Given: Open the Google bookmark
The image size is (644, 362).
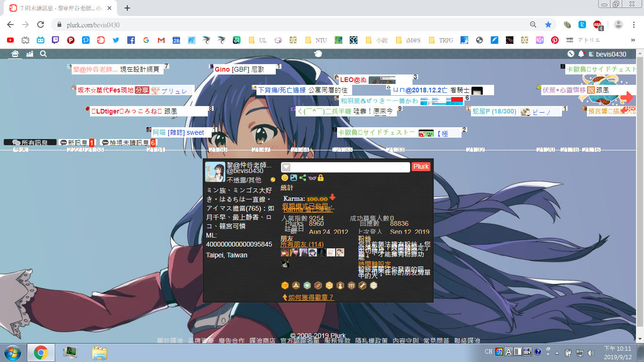Looking at the screenshot, I should [x=146, y=41].
